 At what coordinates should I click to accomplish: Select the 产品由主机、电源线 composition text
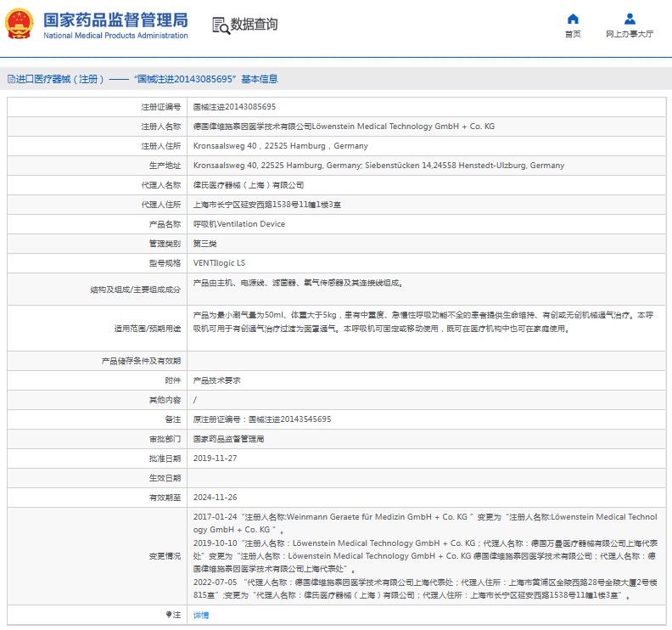298,283
